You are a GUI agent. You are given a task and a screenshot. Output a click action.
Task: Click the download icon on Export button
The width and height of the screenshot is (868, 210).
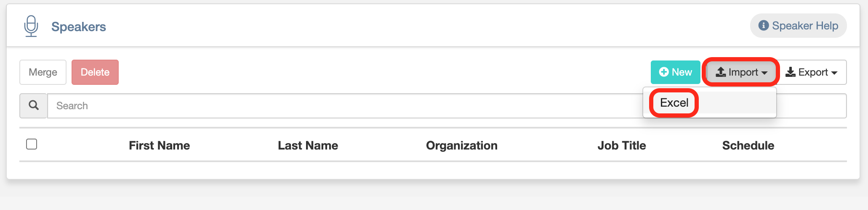[x=791, y=72]
